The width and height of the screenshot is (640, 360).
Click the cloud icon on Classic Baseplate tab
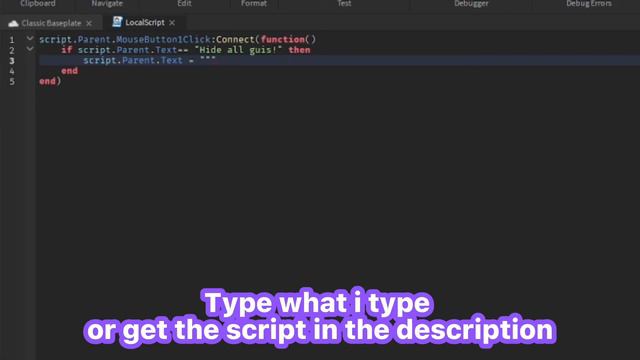[x=13, y=23]
